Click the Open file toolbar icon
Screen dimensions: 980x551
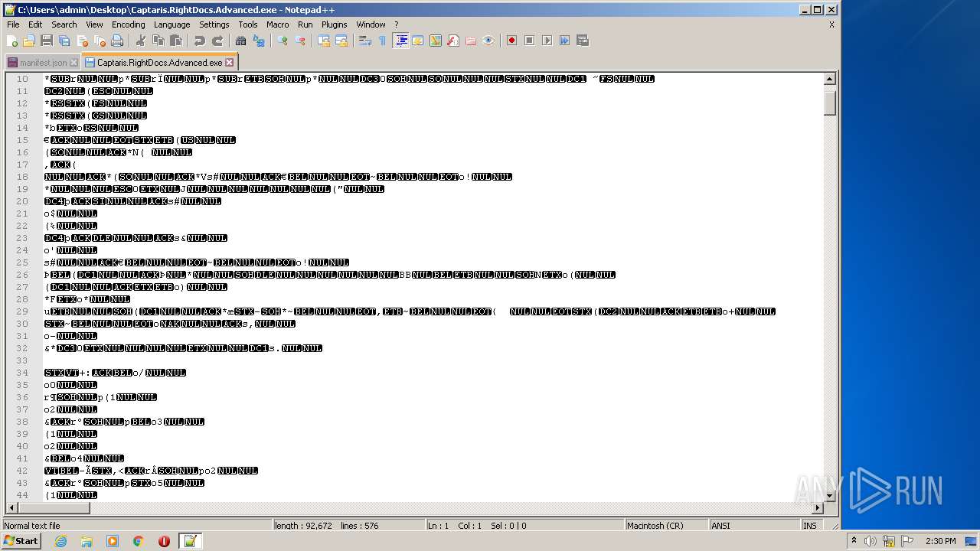[29, 41]
